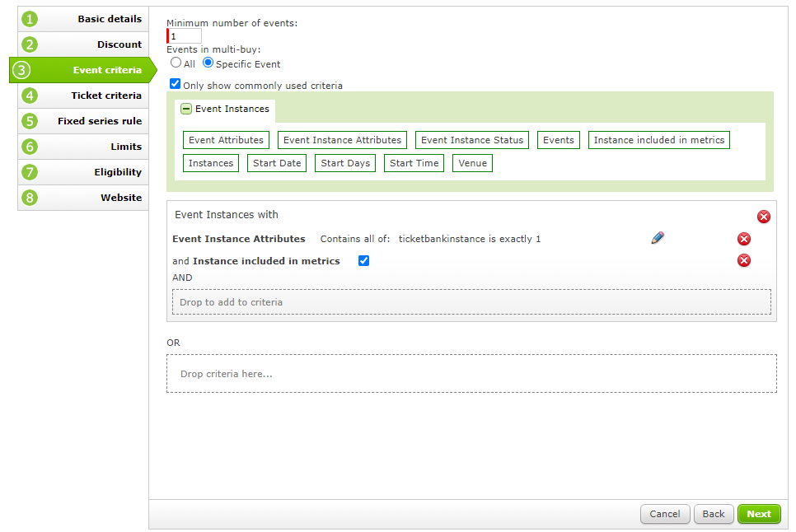
Task: Click the step 2 number circle icon
Action: point(30,44)
